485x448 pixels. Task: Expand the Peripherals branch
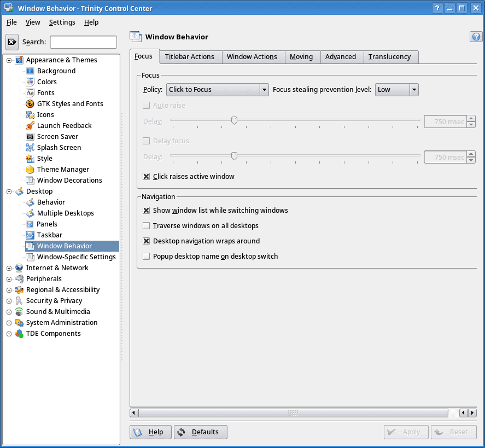pos(9,280)
